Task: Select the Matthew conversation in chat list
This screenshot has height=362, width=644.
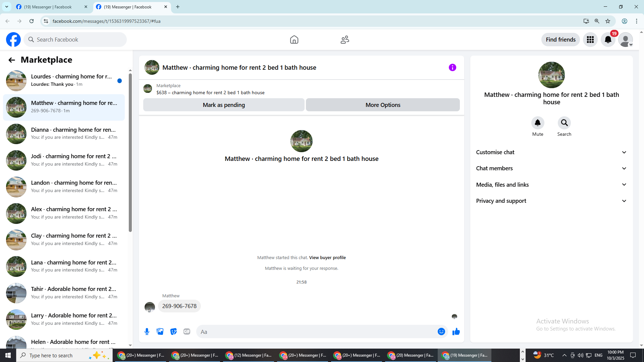Action: (x=64, y=107)
